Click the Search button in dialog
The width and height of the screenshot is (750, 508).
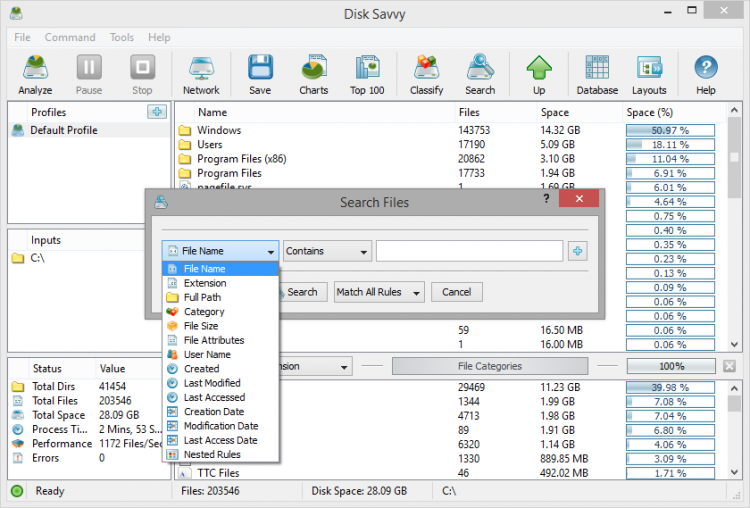pyautogui.click(x=302, y=292)
